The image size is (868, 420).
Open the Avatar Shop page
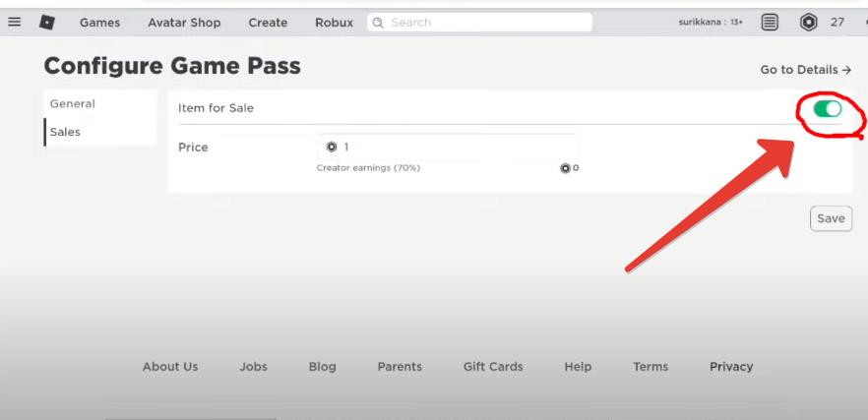click(184, 23)
